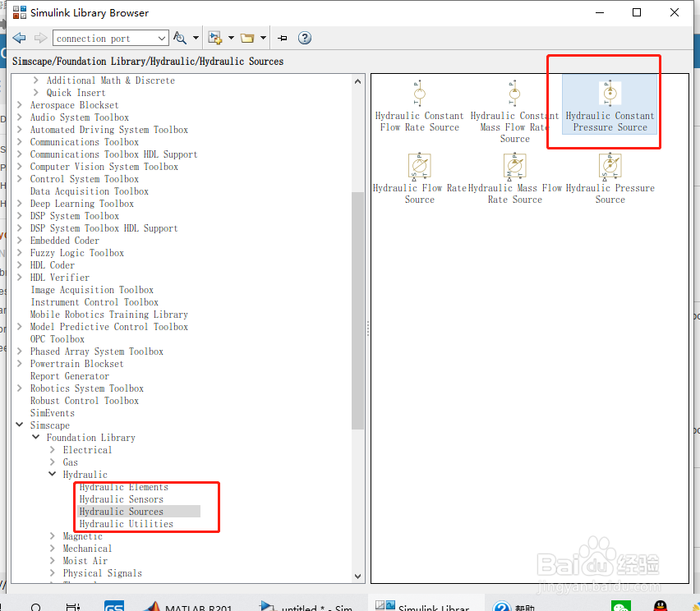Open WeChat from the taskbar

621,606
